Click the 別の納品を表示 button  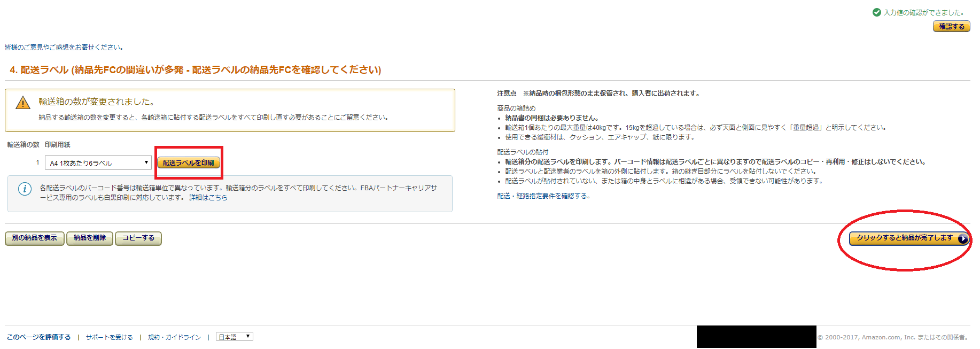pos(35,238)
